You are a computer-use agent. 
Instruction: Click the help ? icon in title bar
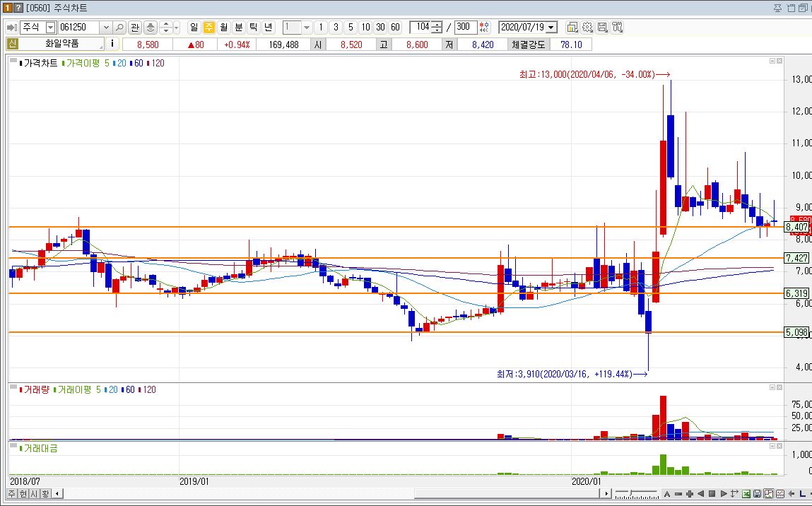click(x=18, y=8)
